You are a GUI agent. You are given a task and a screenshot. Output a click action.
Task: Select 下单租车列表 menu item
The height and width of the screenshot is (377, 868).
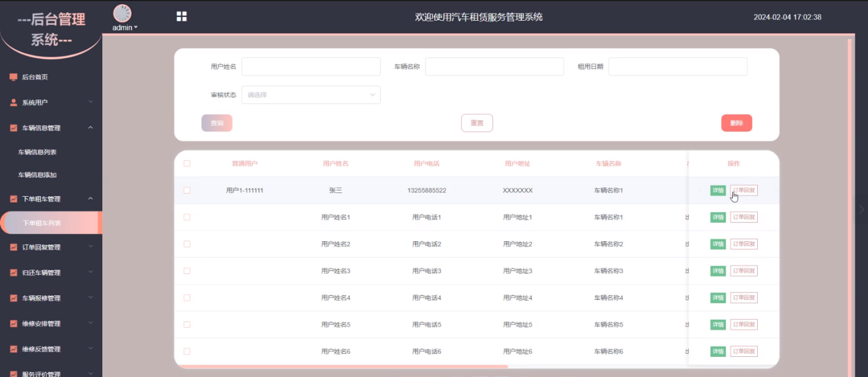(51, 223)
